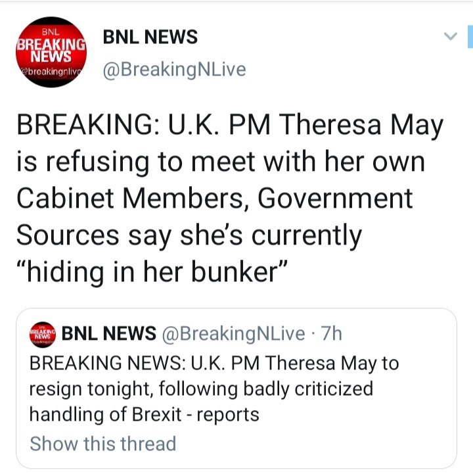Click the blue bar at the right edge
Screen dimensions: 473x476
(x=470, y=36)
